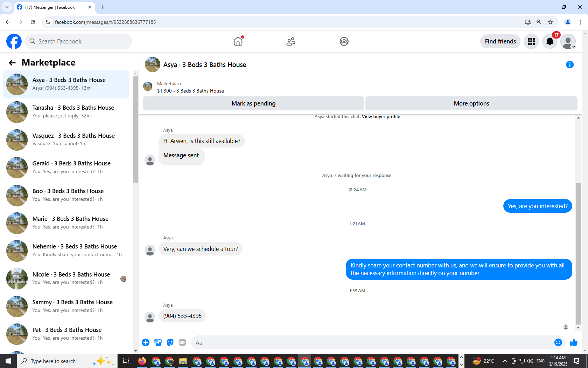Show hidden system tray icons
The width and height of the screenshot is (588, 368).
[505, 361]
